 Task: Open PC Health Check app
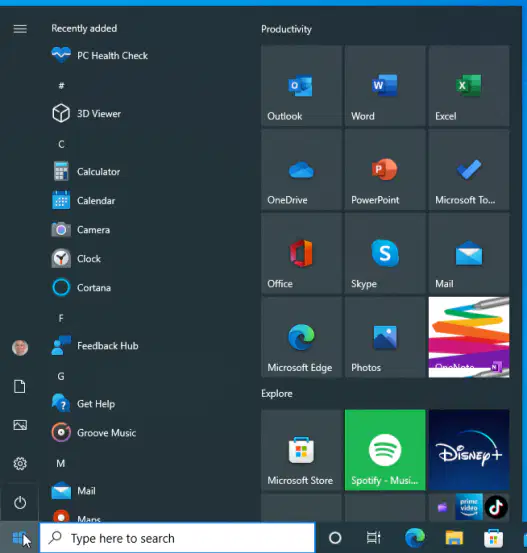pos(100,55)
